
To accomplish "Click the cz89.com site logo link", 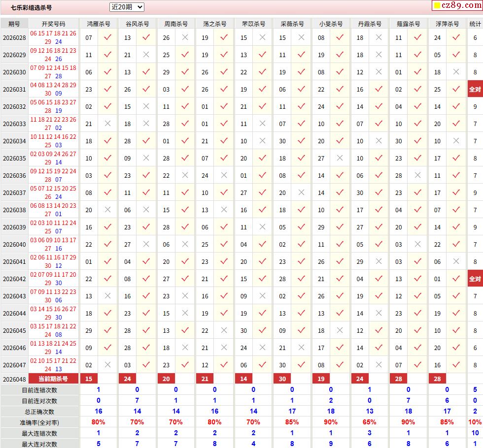I will click(456, 5).
